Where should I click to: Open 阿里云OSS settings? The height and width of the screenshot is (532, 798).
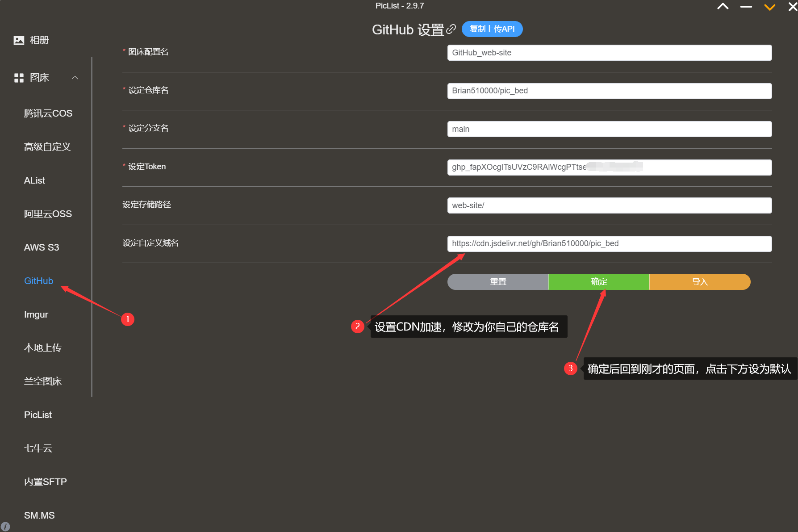coord(48,214)
